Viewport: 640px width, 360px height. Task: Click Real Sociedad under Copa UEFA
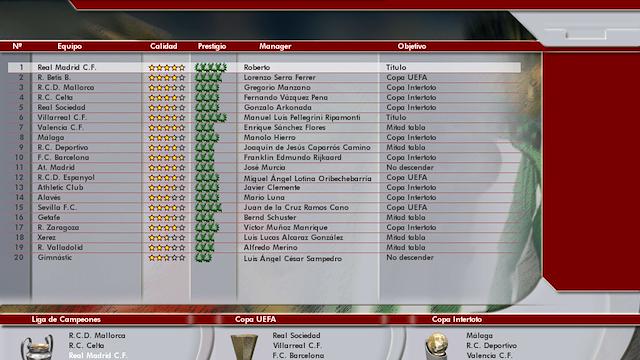tap(296, 336)
